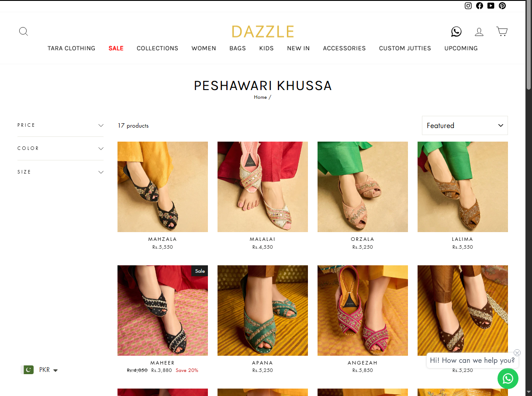532x396 pixels.
Task: Expand the Size filter
Action: (60, 172)
